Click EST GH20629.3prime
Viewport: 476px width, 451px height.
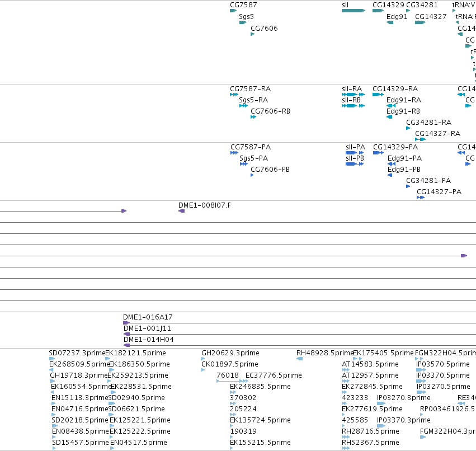coord(230,353)
